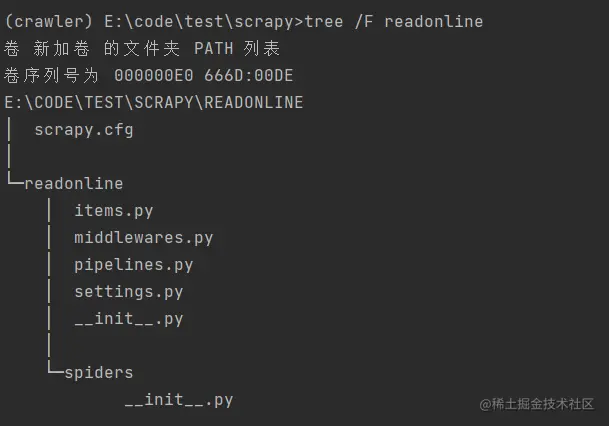This screenshot has width=609, height=426.
Task: Click the items.py file entry
Action: tap(113, 210)
